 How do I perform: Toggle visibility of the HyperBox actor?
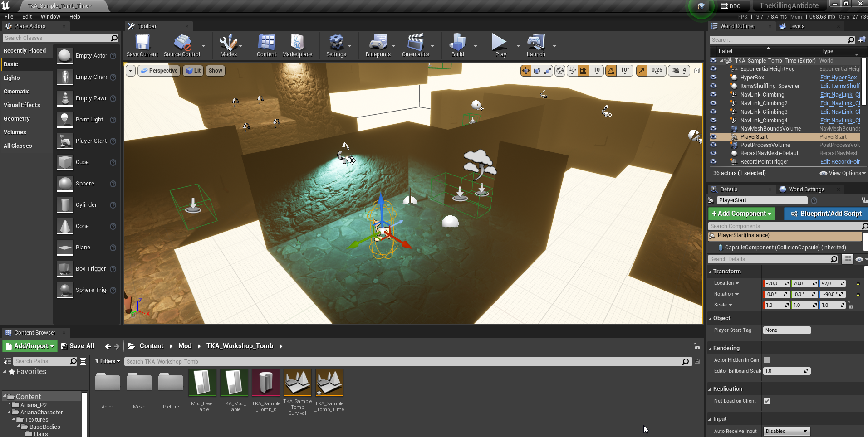(x=713, y=78)
